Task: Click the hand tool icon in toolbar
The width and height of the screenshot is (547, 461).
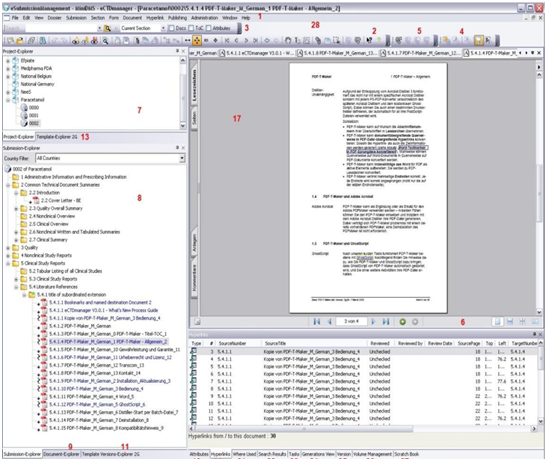Action: click(288, 40)
